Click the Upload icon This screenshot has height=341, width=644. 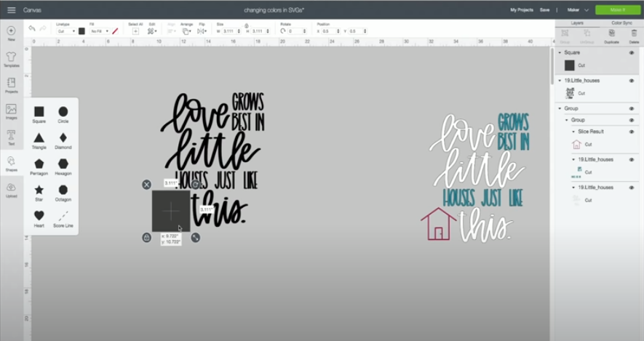tap(11, 190)
